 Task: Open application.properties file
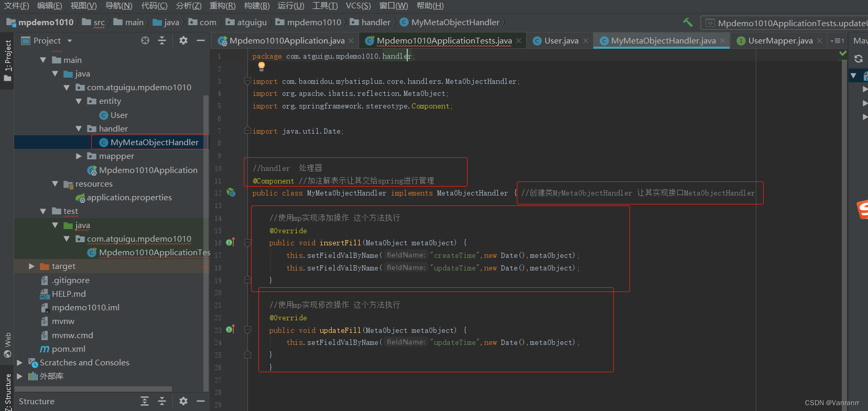124,197
